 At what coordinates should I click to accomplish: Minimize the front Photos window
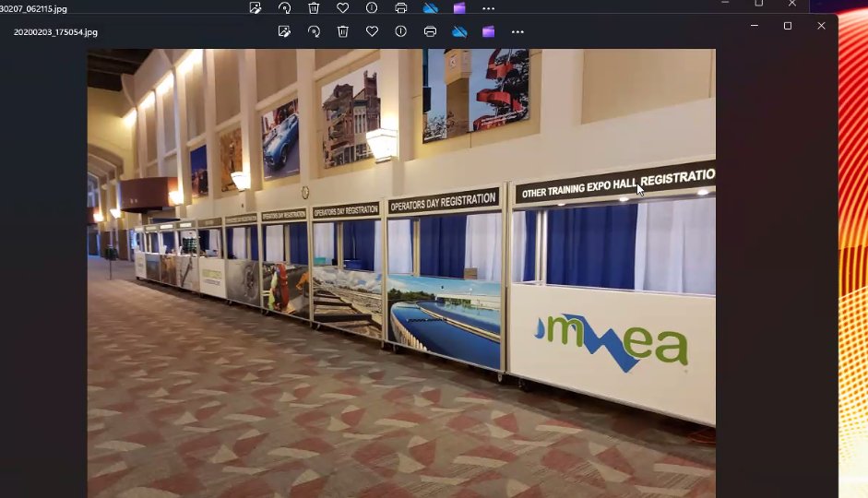tap(754, 26)
